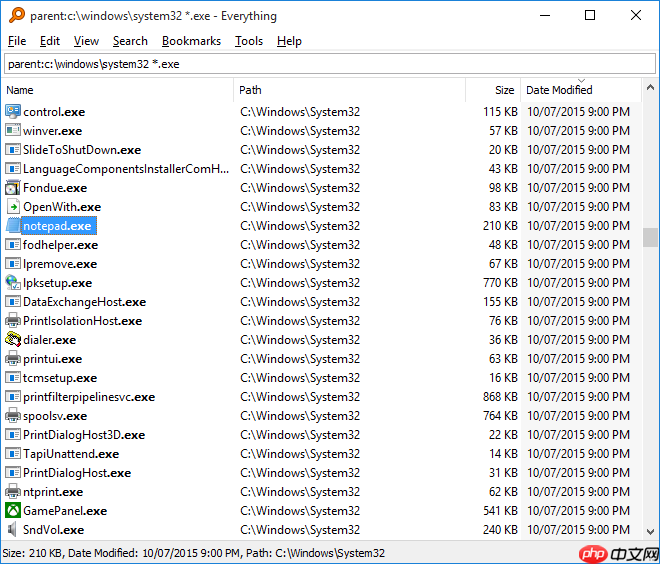
Task: Click into the search query field
Action: coord(330,64)
